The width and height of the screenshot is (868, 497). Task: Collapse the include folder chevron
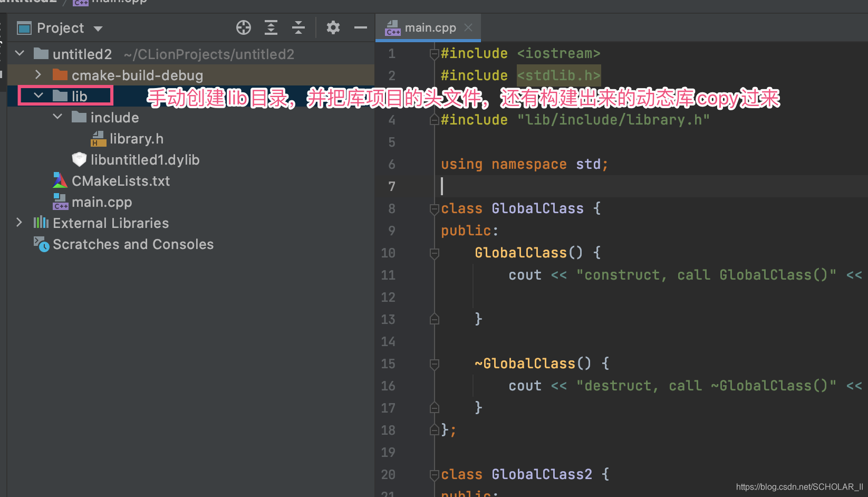point(57,117)
